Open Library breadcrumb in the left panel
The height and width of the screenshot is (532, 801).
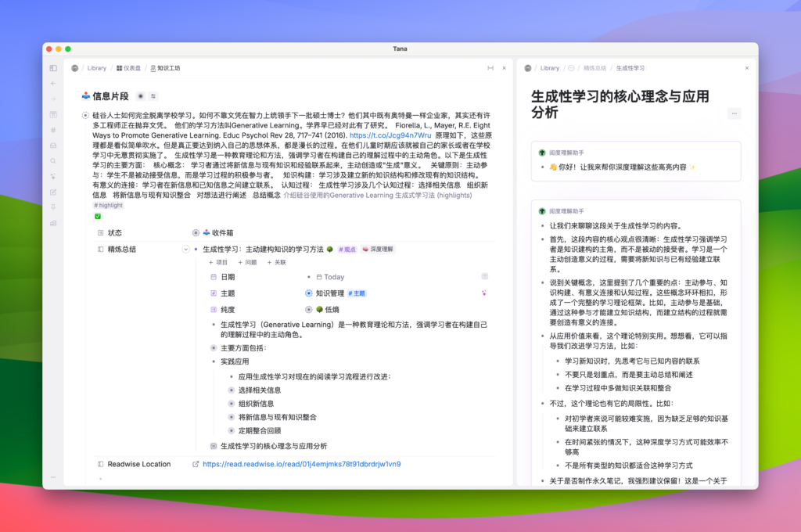pyautogui.click(x=96, y=68)
